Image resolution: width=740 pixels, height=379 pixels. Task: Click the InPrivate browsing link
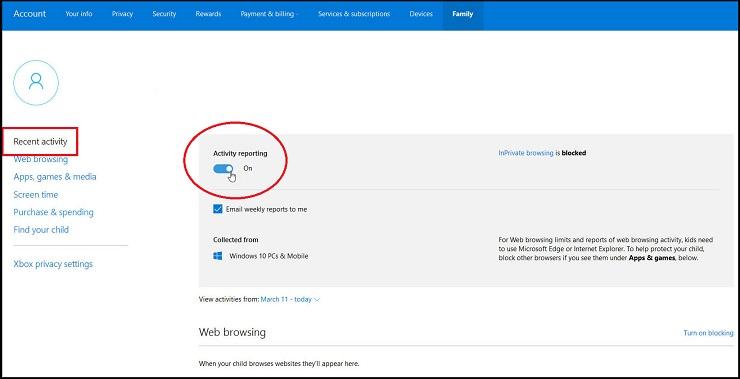(526, 153)
